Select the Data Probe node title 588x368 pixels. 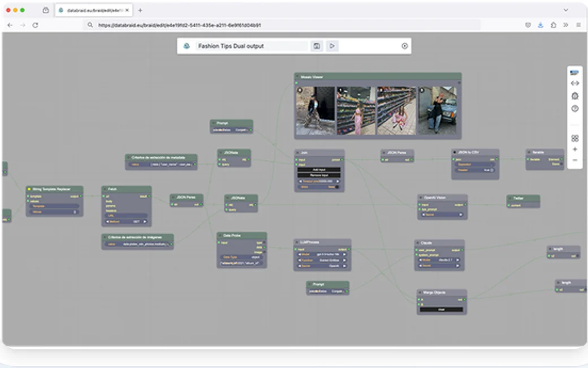click(232, 236)
